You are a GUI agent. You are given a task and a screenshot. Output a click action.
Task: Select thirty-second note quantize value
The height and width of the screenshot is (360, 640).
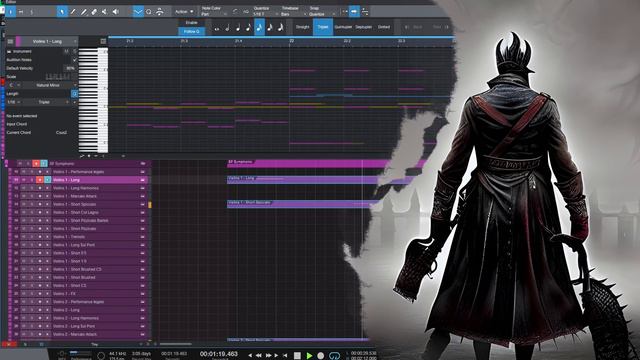pos(270,28)
